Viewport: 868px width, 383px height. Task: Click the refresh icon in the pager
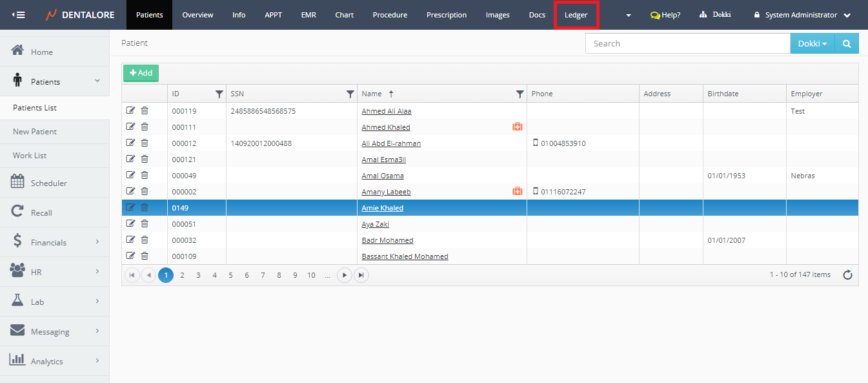pos(847,275)
